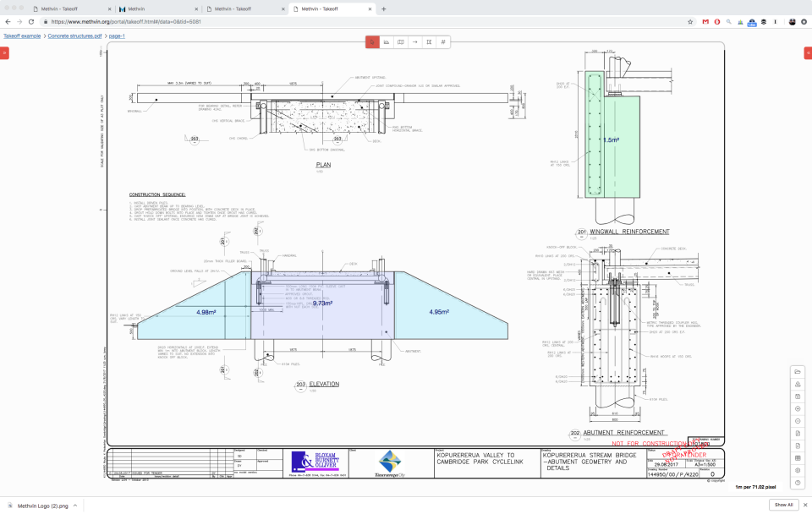Choose the arrow length tool
812x514 pixels.
pyautogui.click(x=415, y=41)
